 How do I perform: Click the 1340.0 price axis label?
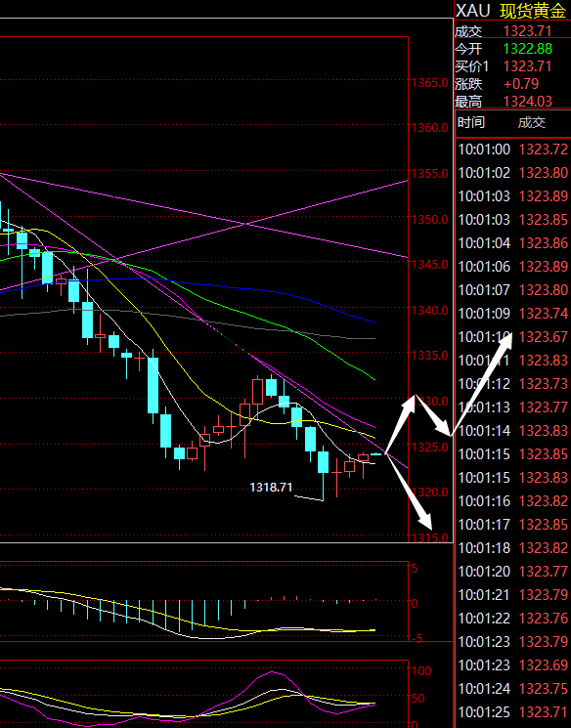(x=430, y=310)
